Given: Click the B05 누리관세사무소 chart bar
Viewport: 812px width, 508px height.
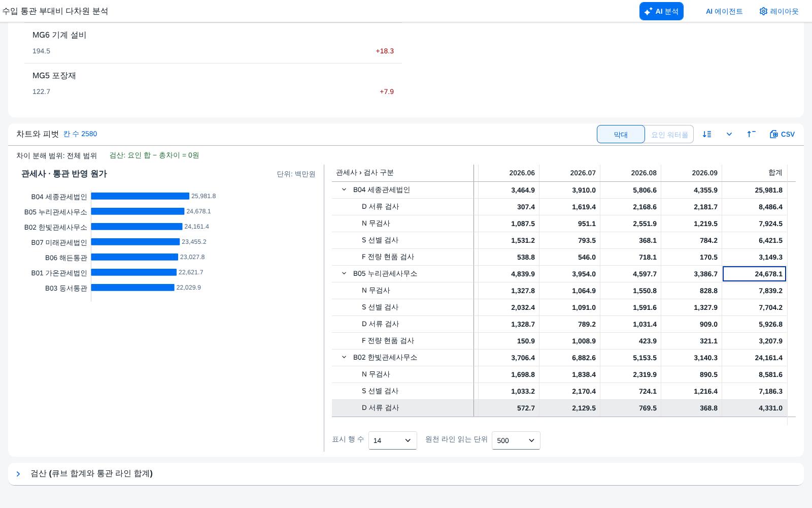Looking at the screenshot, I should [138, 211].
